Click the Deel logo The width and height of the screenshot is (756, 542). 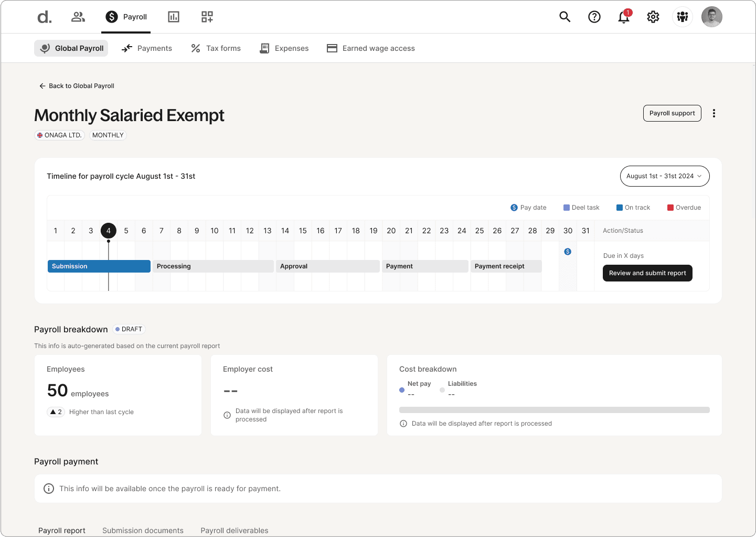[44, 17]
